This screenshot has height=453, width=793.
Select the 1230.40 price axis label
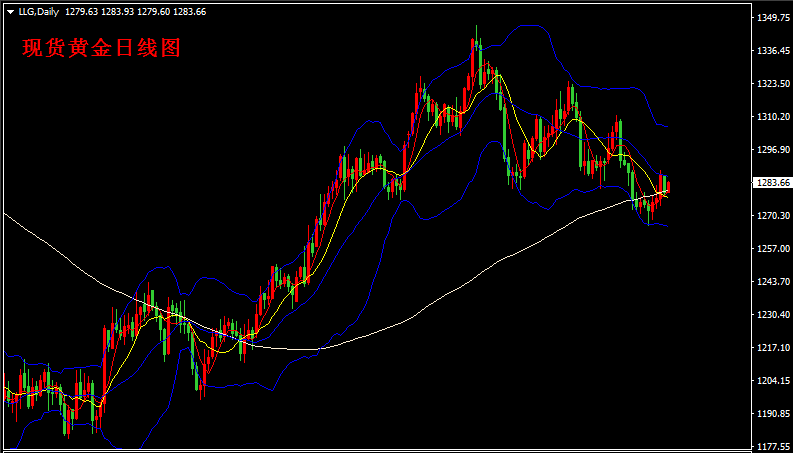[773, 315]
